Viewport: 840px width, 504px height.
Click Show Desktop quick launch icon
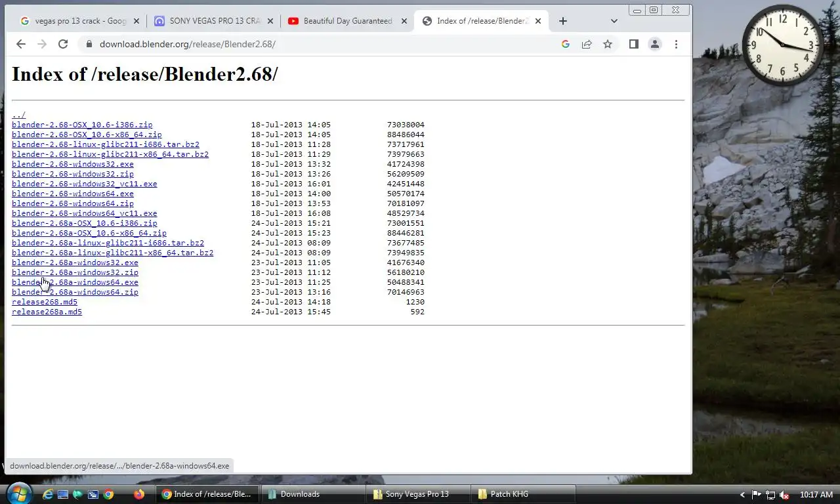click(x=63, y=494)
